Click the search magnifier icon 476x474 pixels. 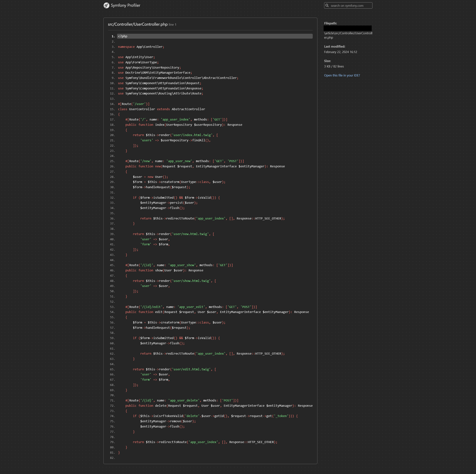tap(327, 5)
